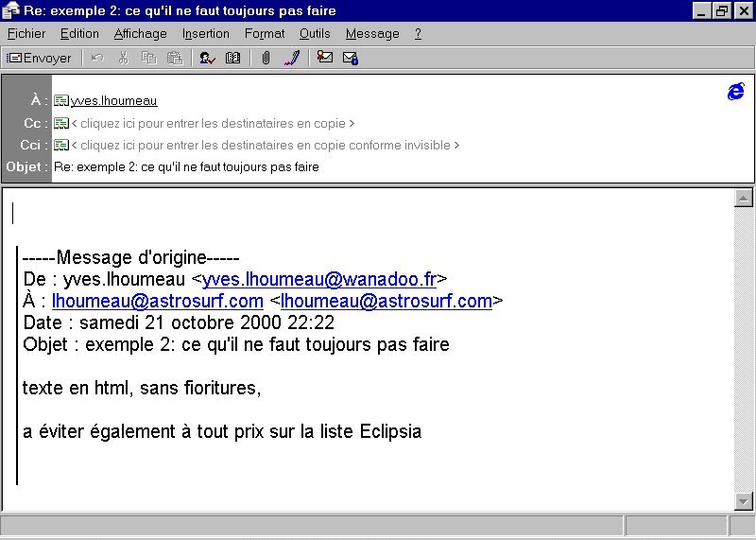756x540 pixels.
Task: Click the quoted 'Objet : exemple 2' line
Action: point(235,344)
